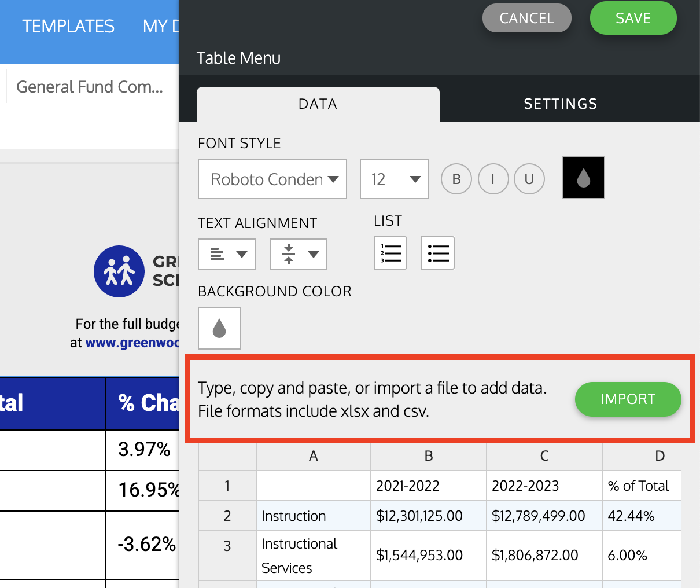The width and height of the screenshot is (700, 588).
Task: Toggle underline text formatting
Action: [529, 179]
